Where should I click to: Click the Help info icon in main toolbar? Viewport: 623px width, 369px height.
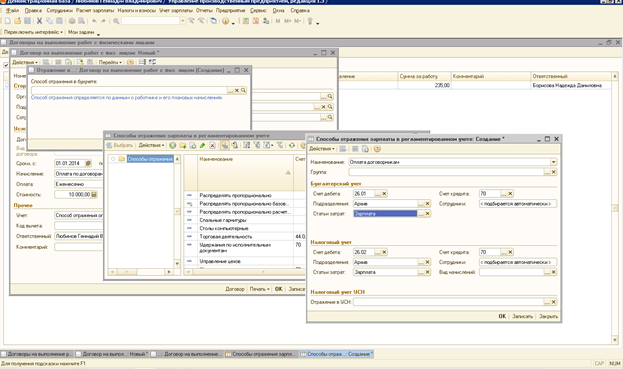[225, 21]
